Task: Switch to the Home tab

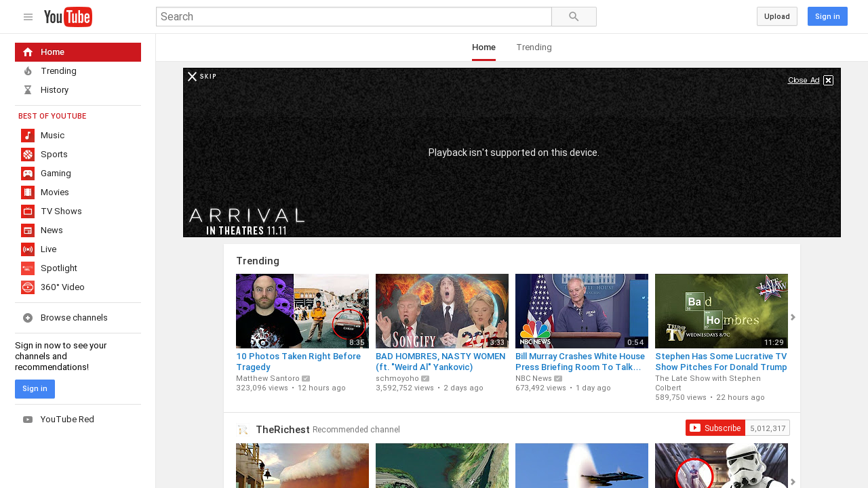Action: pyautogui.click(x=484, y=47)
